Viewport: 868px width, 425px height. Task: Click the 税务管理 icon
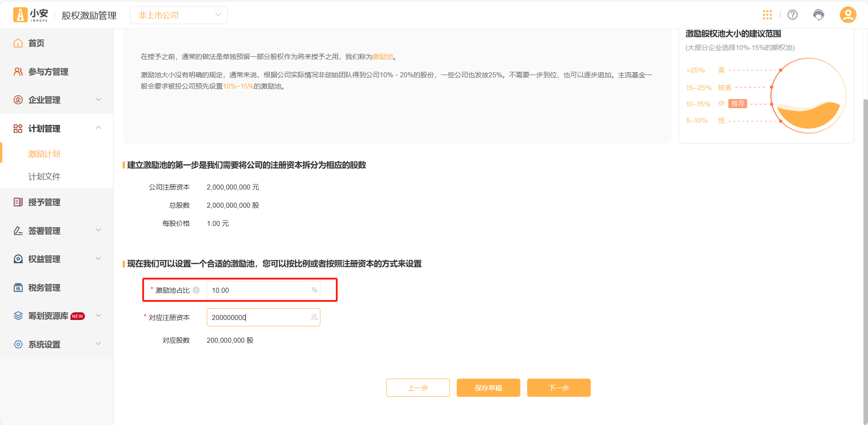point(18,288)
